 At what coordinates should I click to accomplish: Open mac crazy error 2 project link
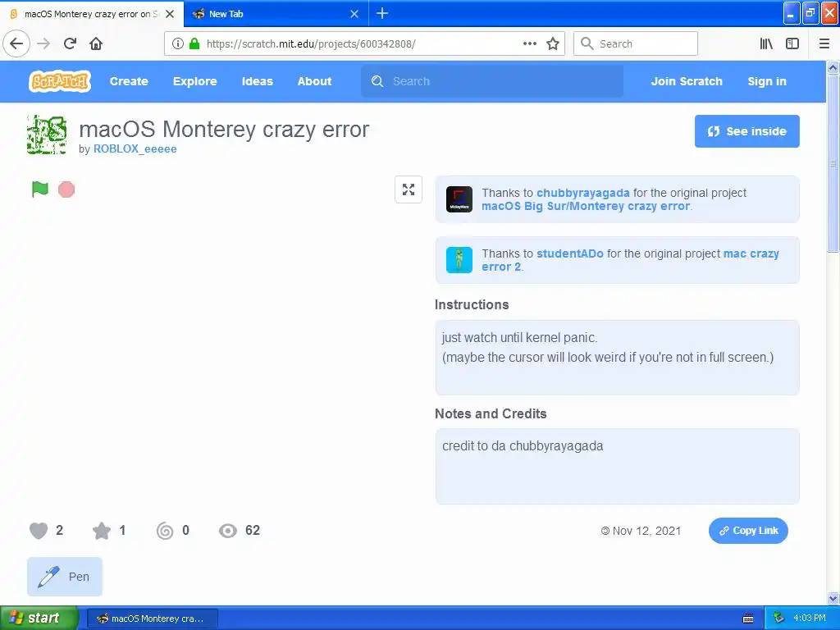click(x=630, y=260)
